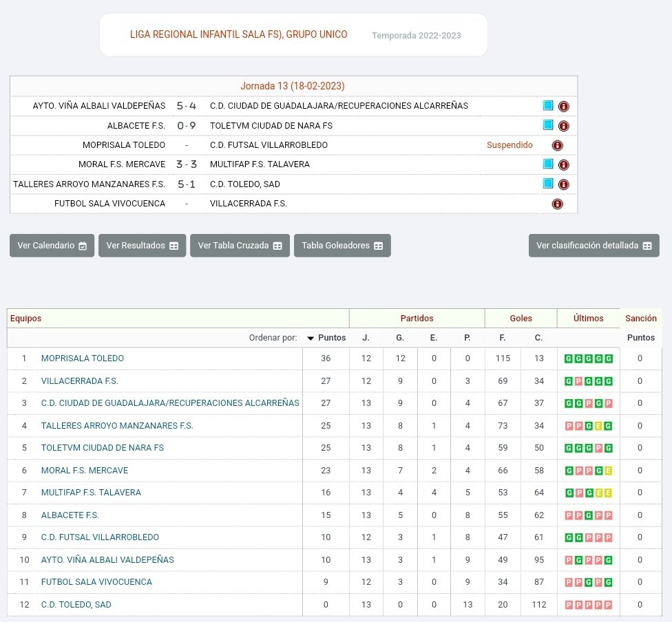Viewport: 672px width, 622px height.
Task: Open TALLERES ARROYO MANZANARES F.S. standings link
Action: click(117, 425)
